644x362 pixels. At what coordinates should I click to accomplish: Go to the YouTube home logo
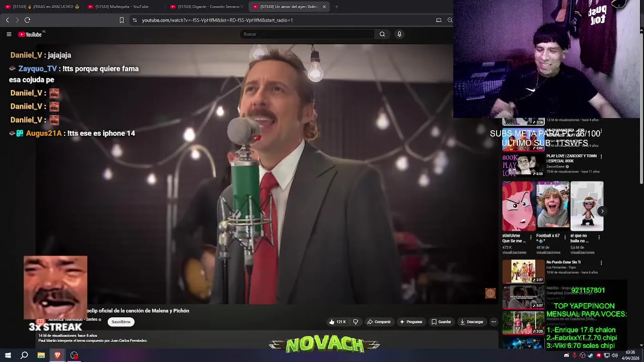(x=30, y=34)
